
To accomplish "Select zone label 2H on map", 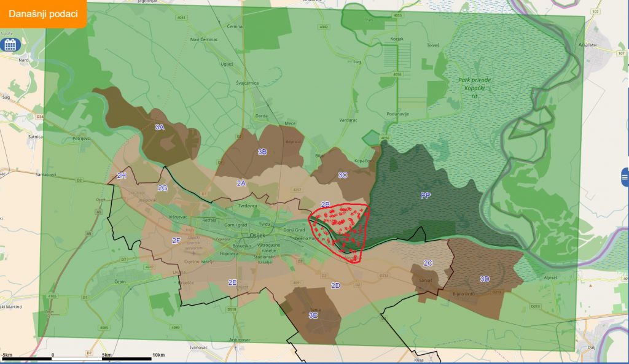I will point(121,176).
